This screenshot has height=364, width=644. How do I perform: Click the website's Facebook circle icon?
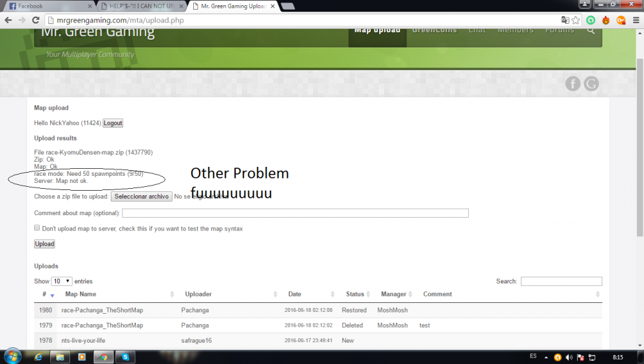(x=573, y=83)
